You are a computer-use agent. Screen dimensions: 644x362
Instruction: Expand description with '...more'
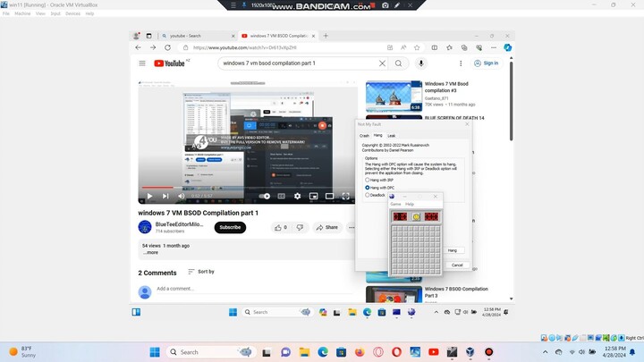[x=151, y=252]
